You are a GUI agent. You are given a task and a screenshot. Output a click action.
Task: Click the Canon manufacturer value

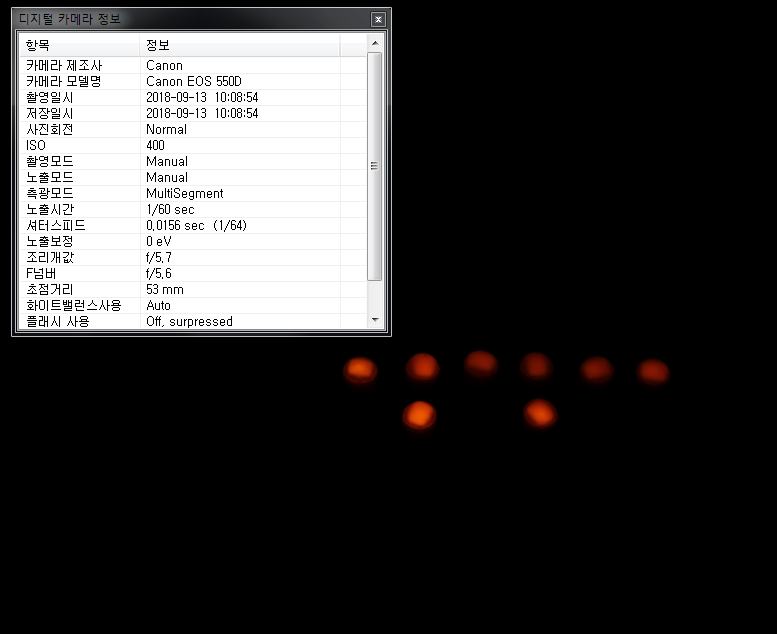click(164, 65)
